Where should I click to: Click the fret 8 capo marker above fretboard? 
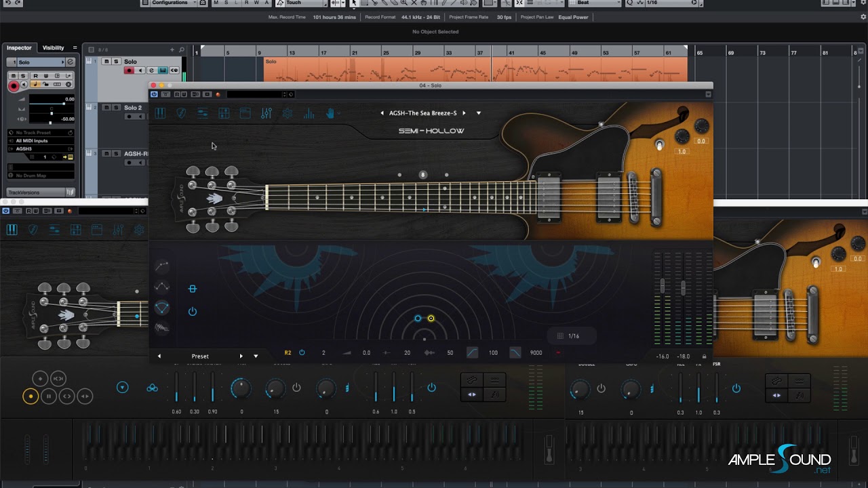pyautogui.click(x=422, y=175)
